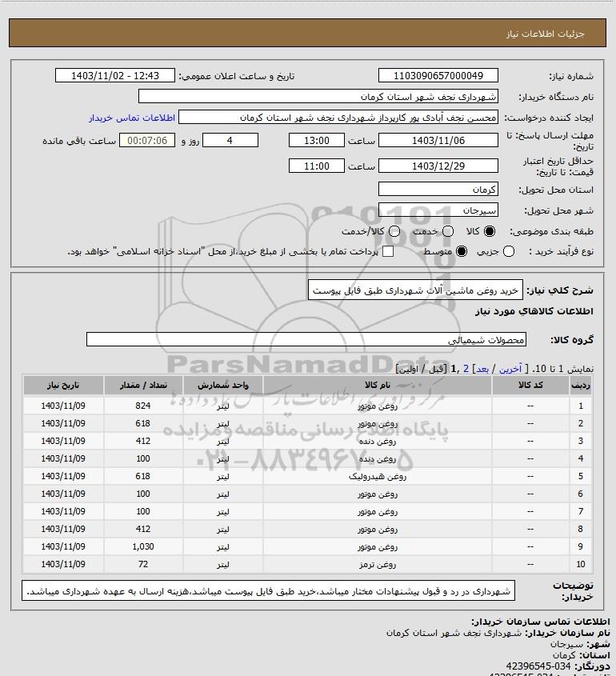This screenshot has width=616, height=676.
Task: Click the date 1403/11/09 in row 1
Action: pos(63,406)
